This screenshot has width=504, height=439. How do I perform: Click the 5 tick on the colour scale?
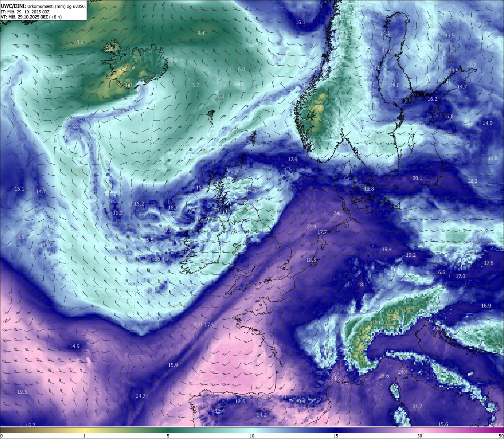point(168,436)
